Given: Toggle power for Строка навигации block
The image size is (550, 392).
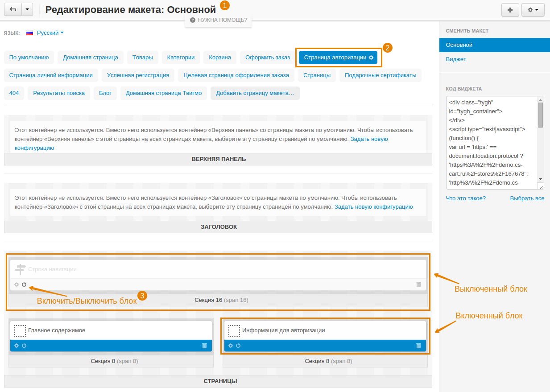Looking at the screenshot, I should [24, 285].
